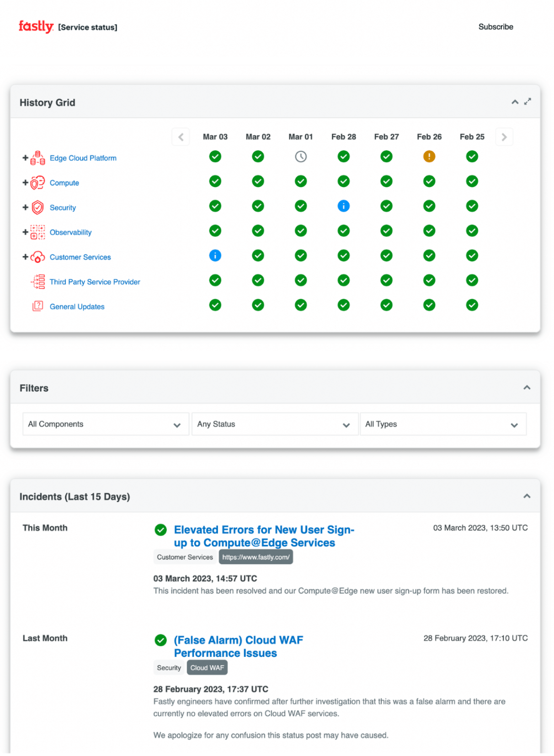The height and width of the screenshot is (756, 554).
Task: Open the All Types dropdown
Action: tap(443, 424)
